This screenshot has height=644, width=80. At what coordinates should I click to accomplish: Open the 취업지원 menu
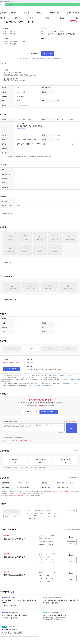tap(26, 13)
